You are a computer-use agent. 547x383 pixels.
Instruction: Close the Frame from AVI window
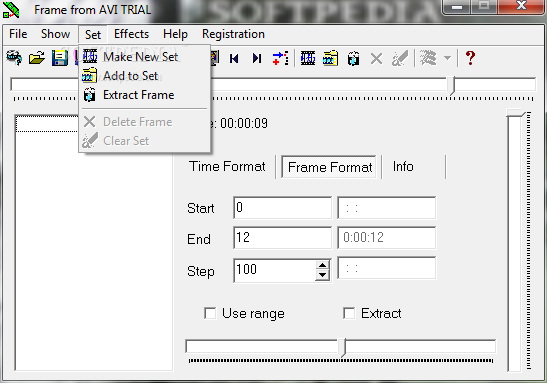tap(521, 7)
